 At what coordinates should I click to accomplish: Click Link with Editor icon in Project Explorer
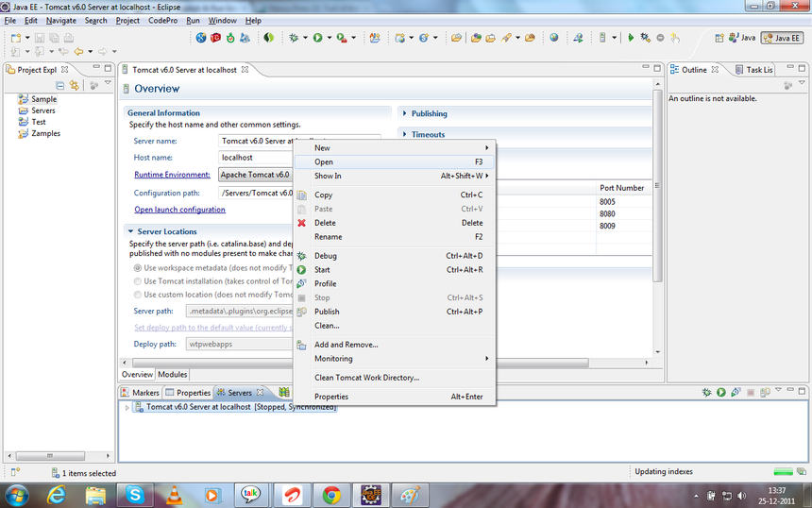coord(75,85)
